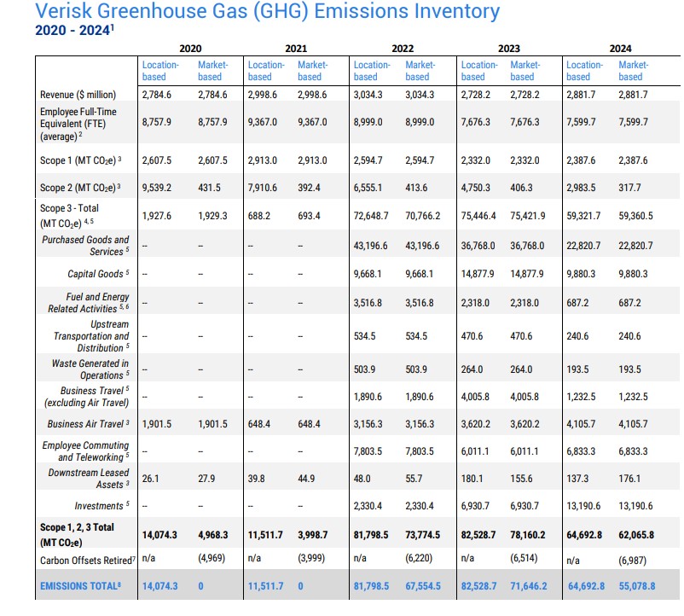
Task: Click the 2024 year column header
Action: click(620, 49)
